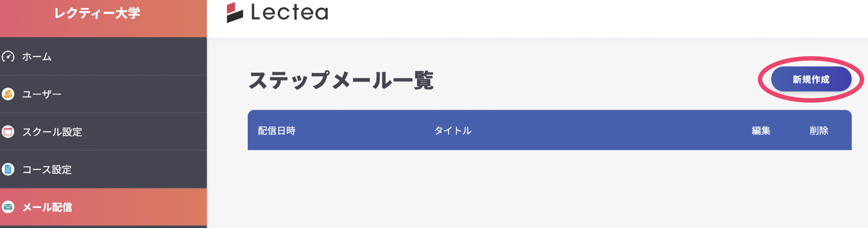
Task: Click the Mail delivery envelope icon
Action: click(x=8, y=207)
